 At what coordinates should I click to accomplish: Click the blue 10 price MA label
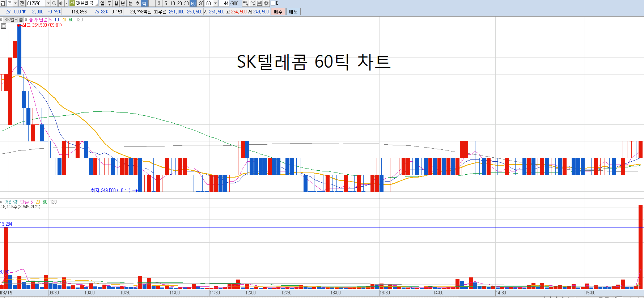click(x=56, y=20)
